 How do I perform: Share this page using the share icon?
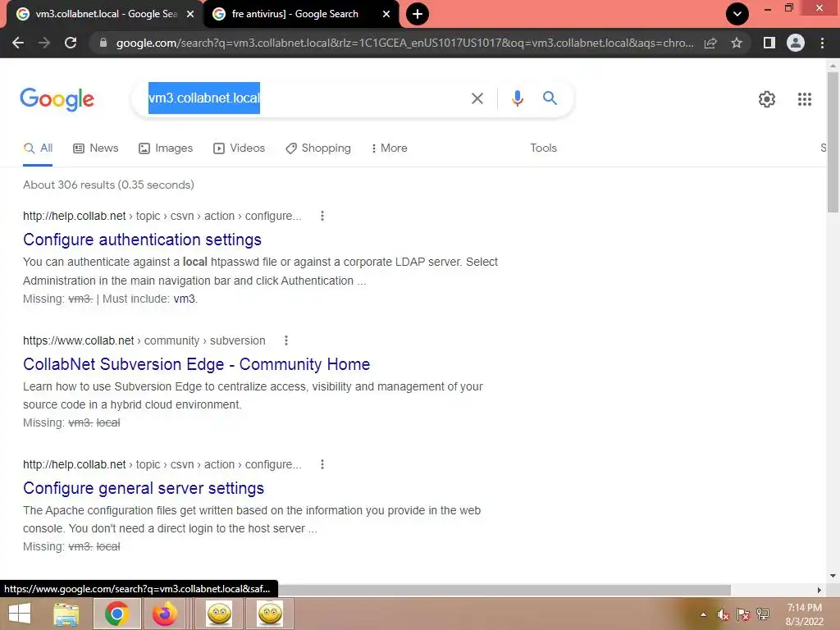pos(710,43)
